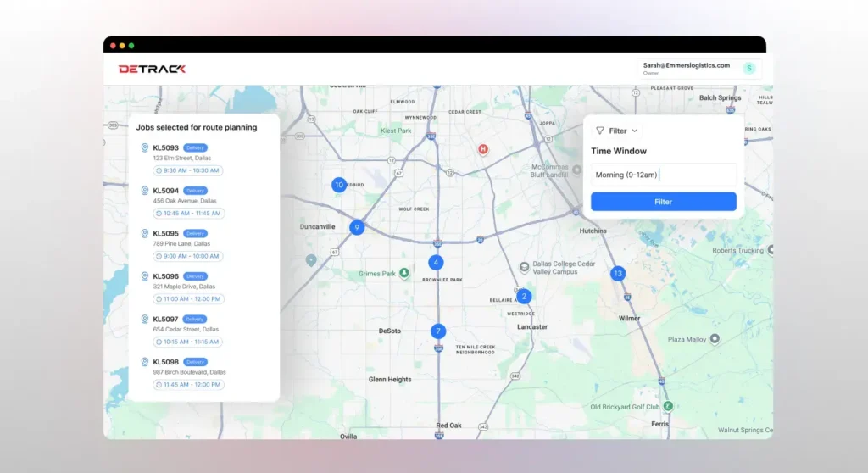Click the Delivery badge for KL5095
The image size is (868, 473).
coord(195,233)
